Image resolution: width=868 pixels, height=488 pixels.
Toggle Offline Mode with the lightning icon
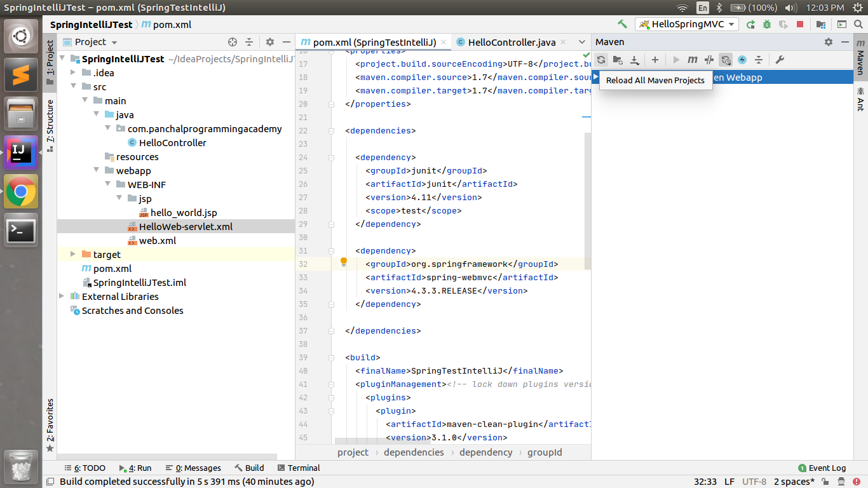(x=742, y=59)
